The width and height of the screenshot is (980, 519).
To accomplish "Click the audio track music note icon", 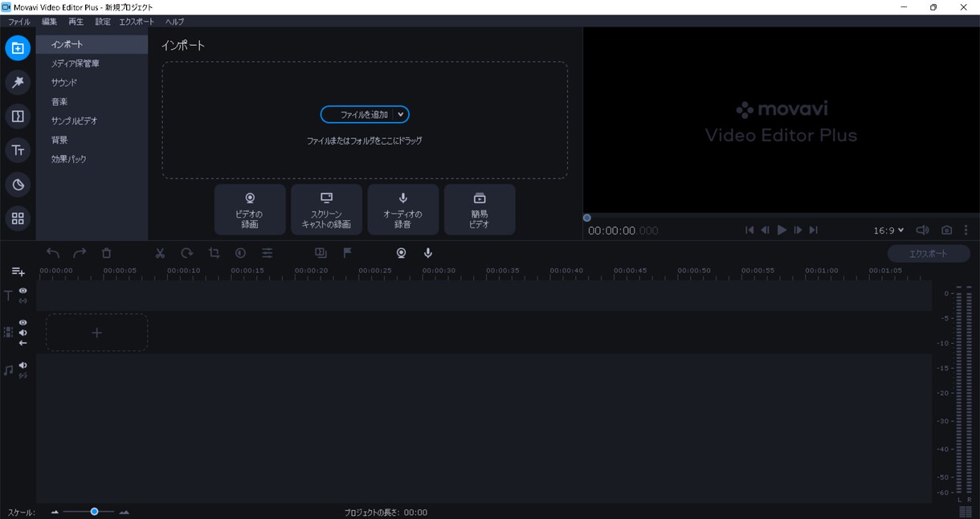I will (x=9, y=370).
